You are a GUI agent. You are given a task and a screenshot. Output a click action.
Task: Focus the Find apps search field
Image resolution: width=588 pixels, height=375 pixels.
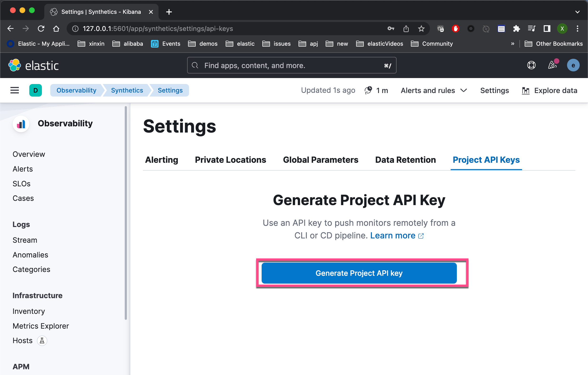292,65
